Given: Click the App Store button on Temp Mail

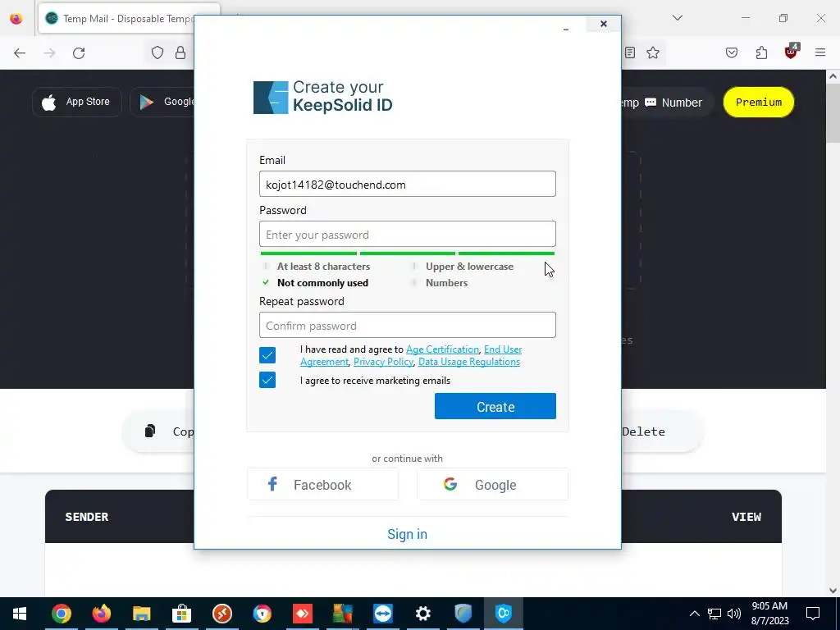Looking at the screenshot, I should (77, 102).
